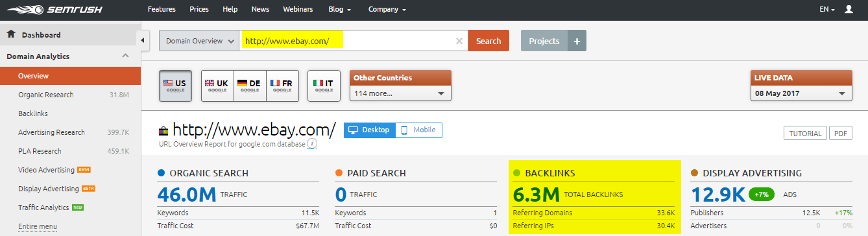Click the 6.3M total backlinks value
Viewport: 868px width, 236px height.
click(536, 194)
